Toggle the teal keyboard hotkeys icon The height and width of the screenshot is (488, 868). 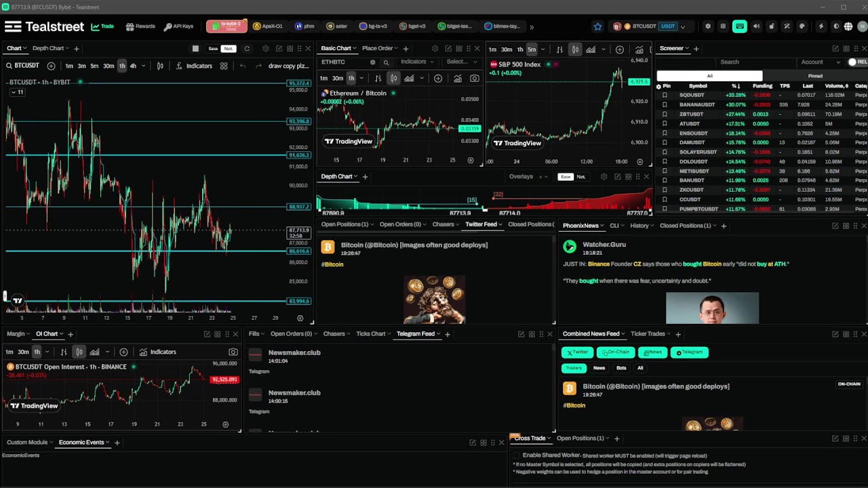coord(740,26)
